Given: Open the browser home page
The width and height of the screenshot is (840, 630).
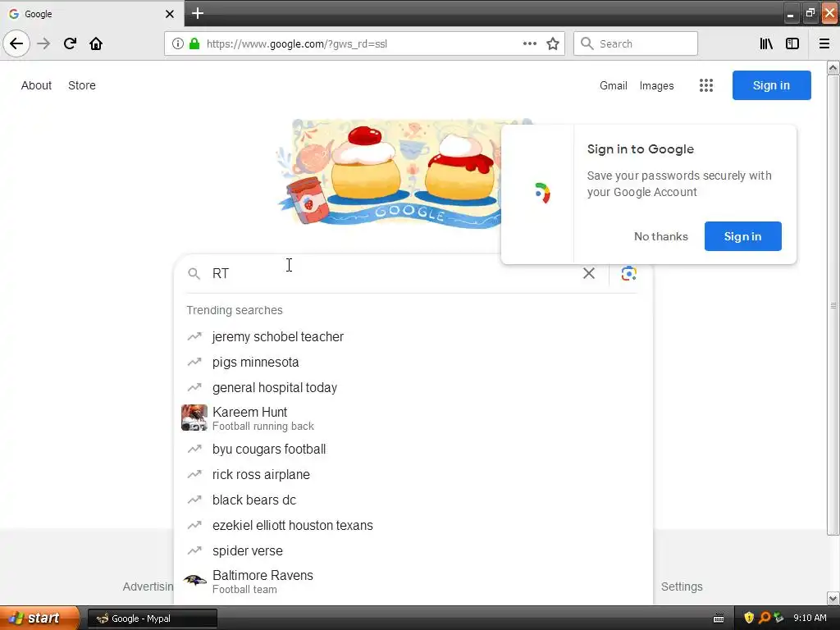Looking at the screenshot, I should coord(96,43).
